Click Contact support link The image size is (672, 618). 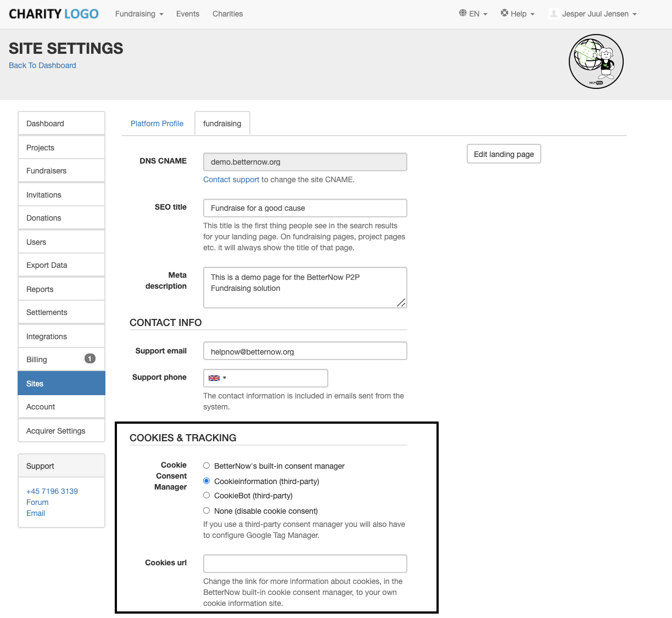pos(231,179)
